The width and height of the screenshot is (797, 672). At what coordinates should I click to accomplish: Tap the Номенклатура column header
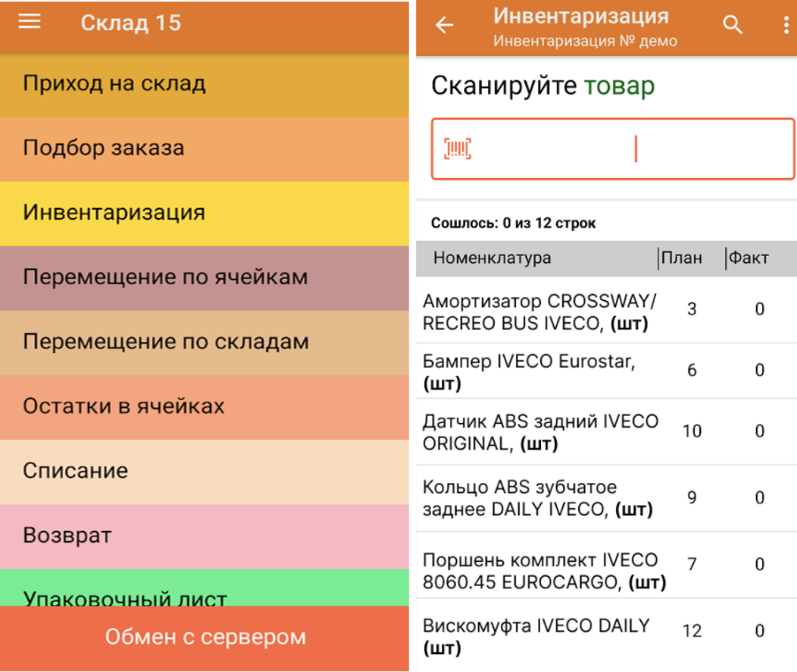[x=491, y=258]
